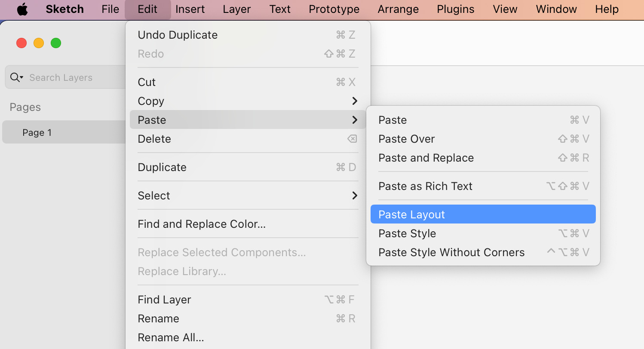
Task: Select Paste Layout
Action: (483, 214)
